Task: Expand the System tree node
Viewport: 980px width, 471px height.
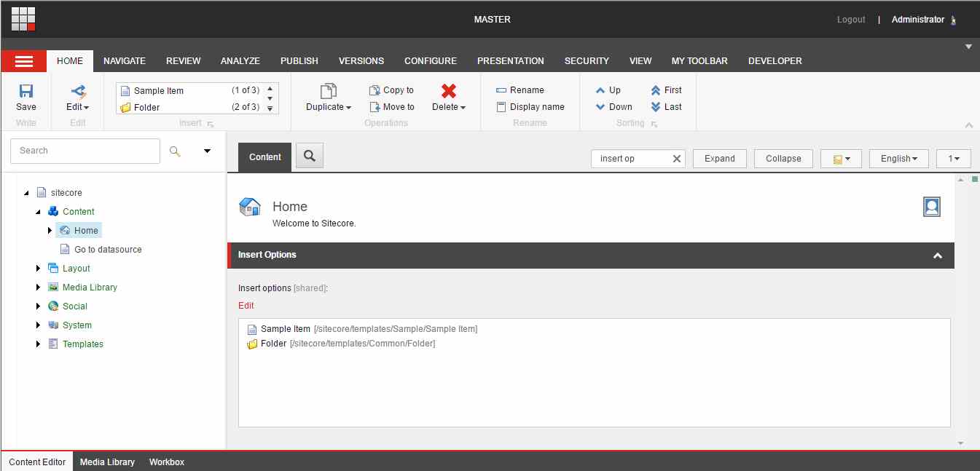Action: click(x=38, y=325)
